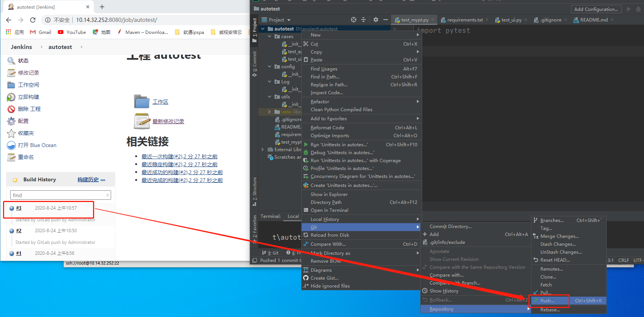The width and height of the screenshot is (644, 317).
Task: Click the browser back arrow
Action: pyautogui.click(x=9, y=20)
